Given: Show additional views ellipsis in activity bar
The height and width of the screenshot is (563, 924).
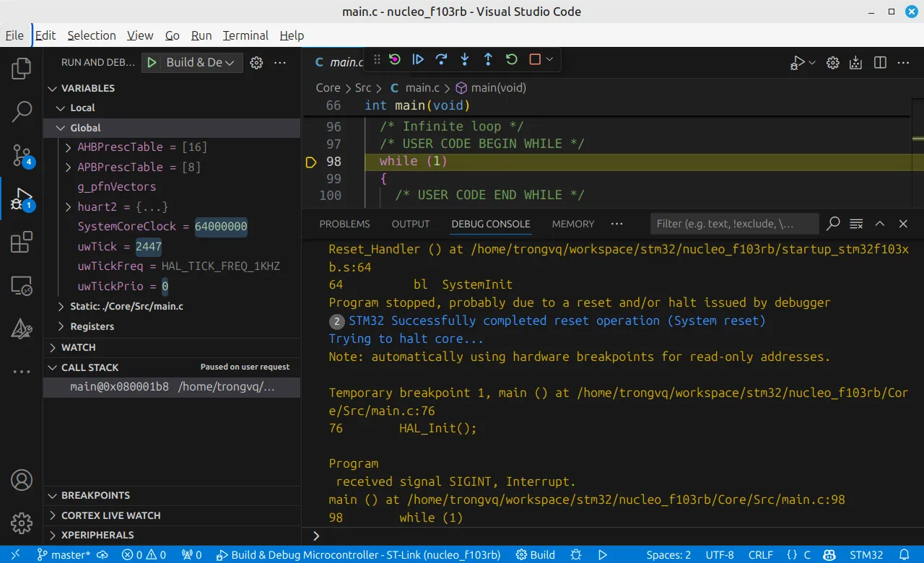Looking at the screenshot, I should tap(22, 372).
